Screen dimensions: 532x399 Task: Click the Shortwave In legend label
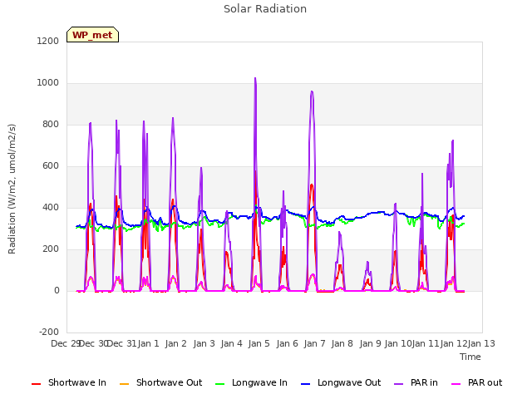pos(77,382)
